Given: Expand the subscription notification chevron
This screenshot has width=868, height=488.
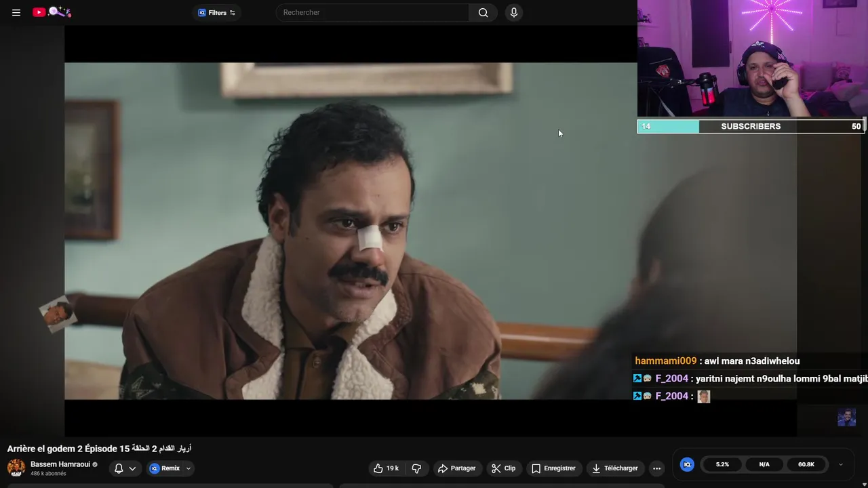Looking at the screenshot, I should 132,468.
